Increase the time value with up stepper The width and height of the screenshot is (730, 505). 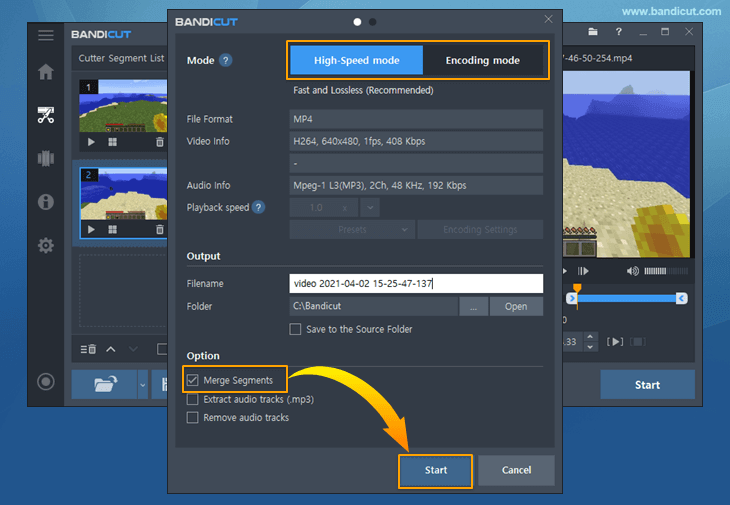pos(590,337)
